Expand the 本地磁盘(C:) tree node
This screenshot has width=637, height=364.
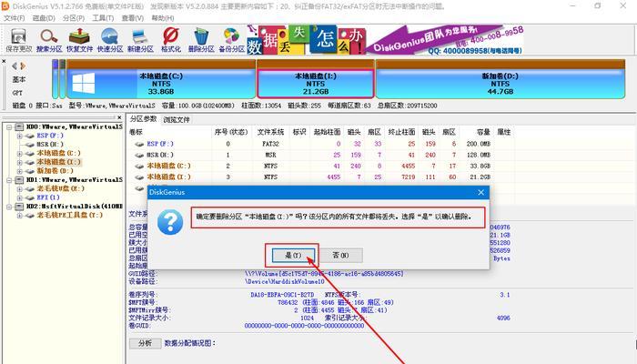click(x=19, y=154)
